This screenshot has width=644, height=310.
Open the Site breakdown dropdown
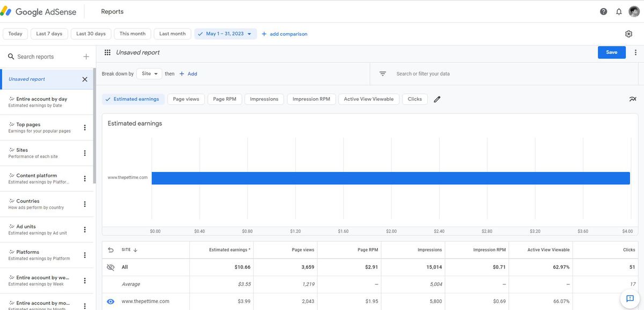(x=149, y=74)
